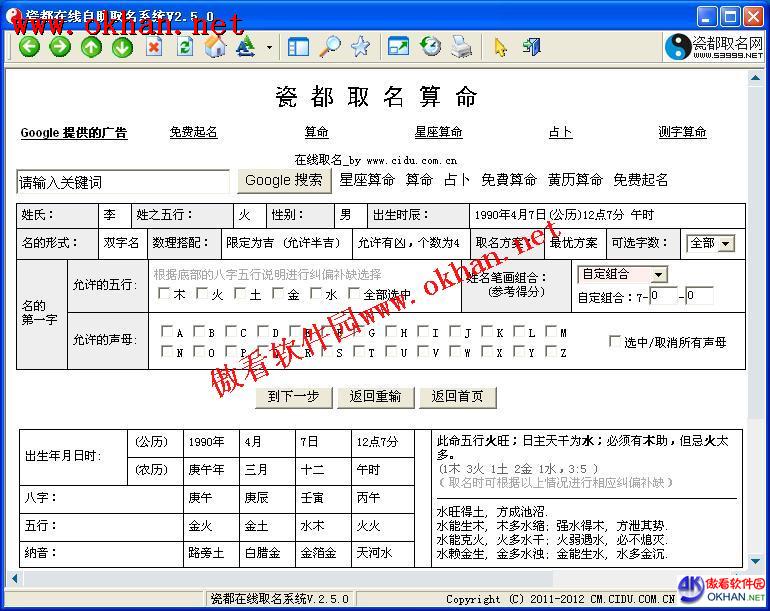770x611 pixels.
Task: Click status bar text 瓷都在线取名系统V.2.5.0
Action: pyautogui.click(x=280, y=599)
